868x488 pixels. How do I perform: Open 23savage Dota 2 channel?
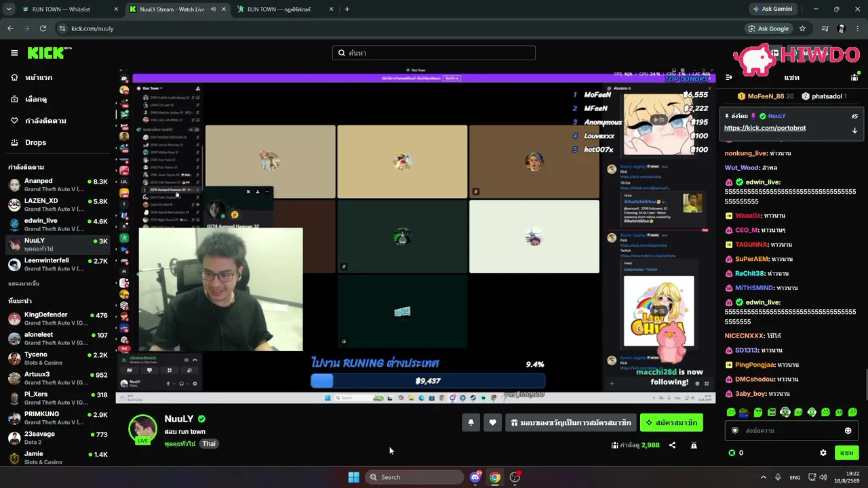click(58, 438)
